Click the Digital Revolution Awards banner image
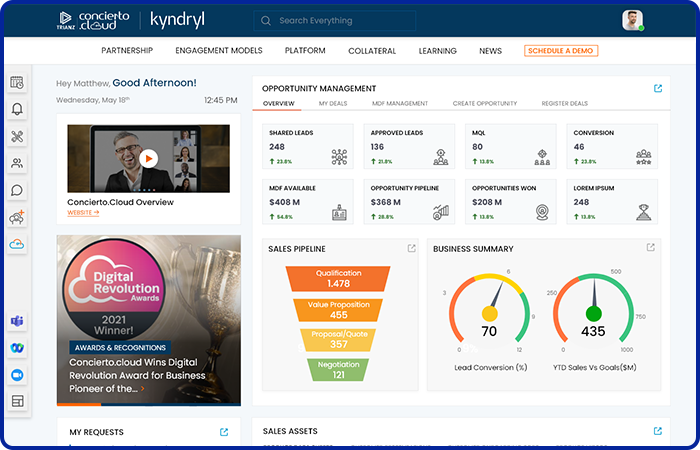700x450 pixels. tap(149, 320)
